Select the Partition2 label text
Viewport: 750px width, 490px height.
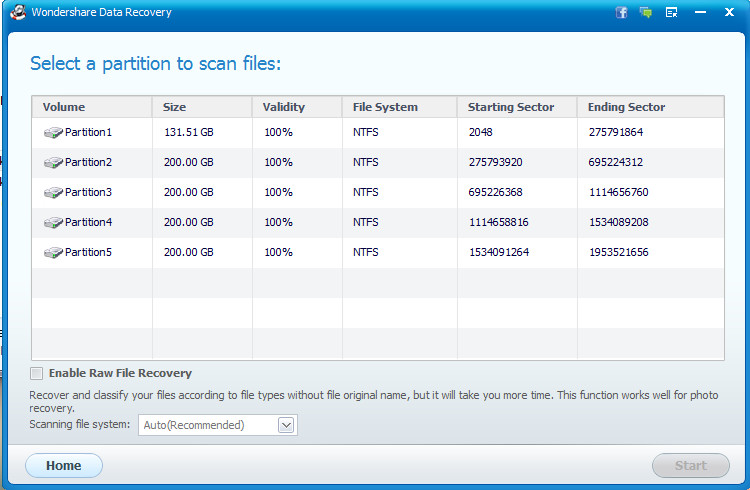pos(88,162)
